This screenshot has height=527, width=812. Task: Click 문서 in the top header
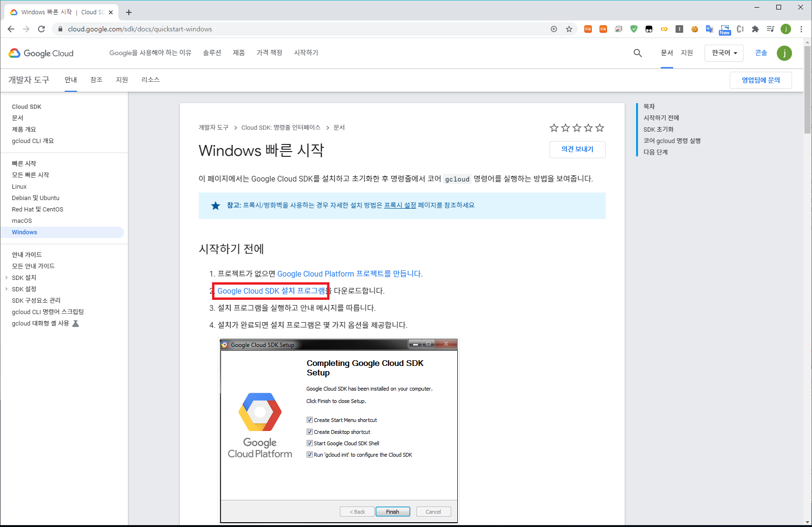point(667,53)
